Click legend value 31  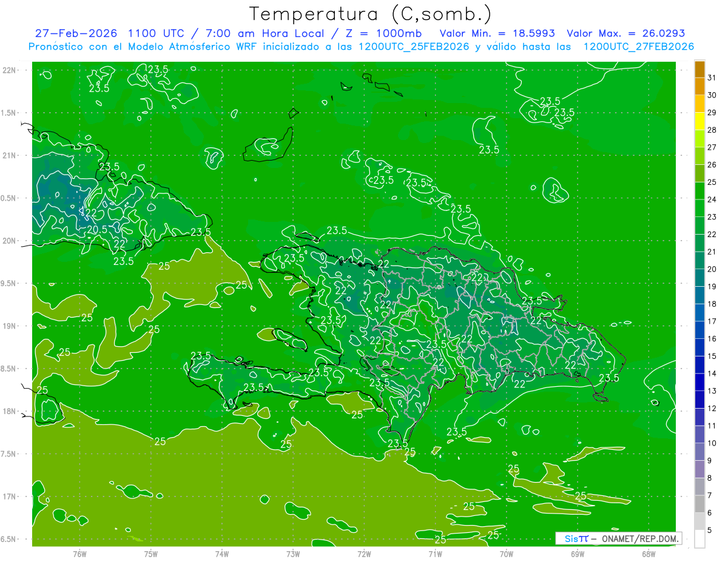pyautogui.click(x=712, y=78)
